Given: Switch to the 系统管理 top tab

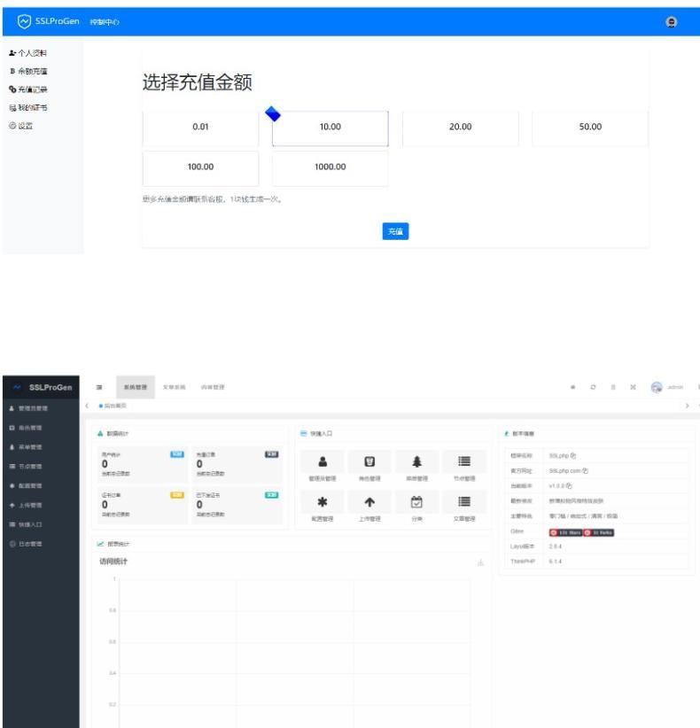Looking at the screenshot, I should [x=136, y=387].
